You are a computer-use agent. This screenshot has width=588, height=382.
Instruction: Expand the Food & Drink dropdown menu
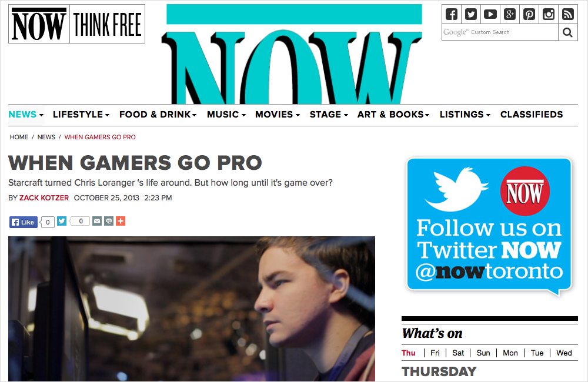pos(158,115)
